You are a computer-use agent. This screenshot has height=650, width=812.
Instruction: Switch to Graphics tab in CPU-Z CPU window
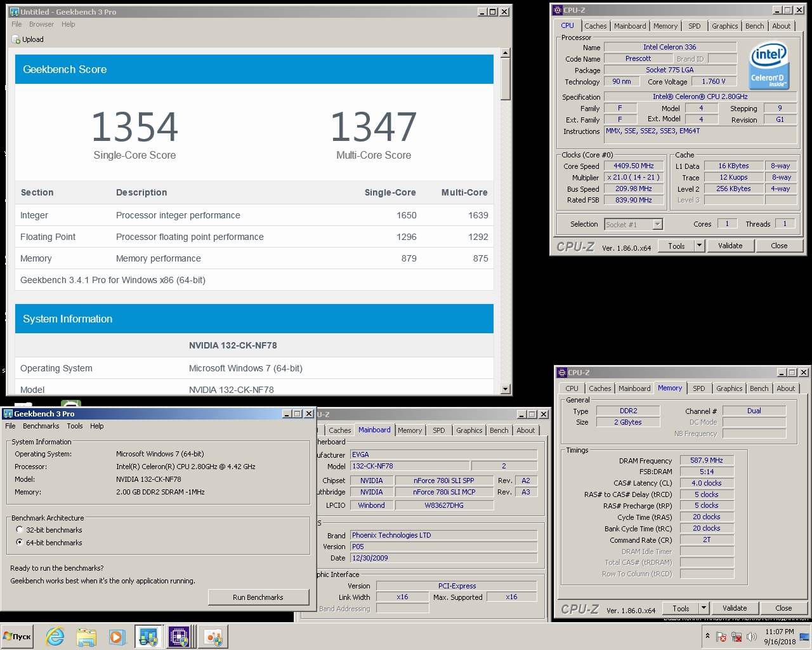click(724, 26)
